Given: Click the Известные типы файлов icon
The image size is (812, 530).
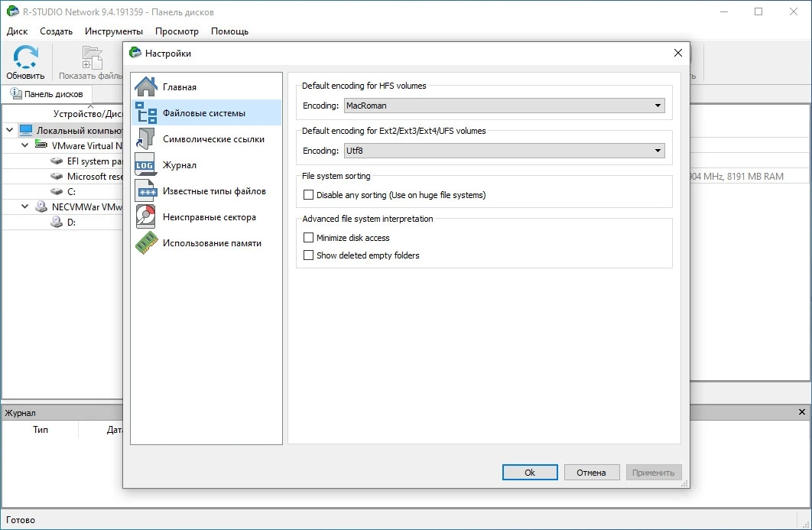Looking at the screenshot, I should tap(146, 190).
